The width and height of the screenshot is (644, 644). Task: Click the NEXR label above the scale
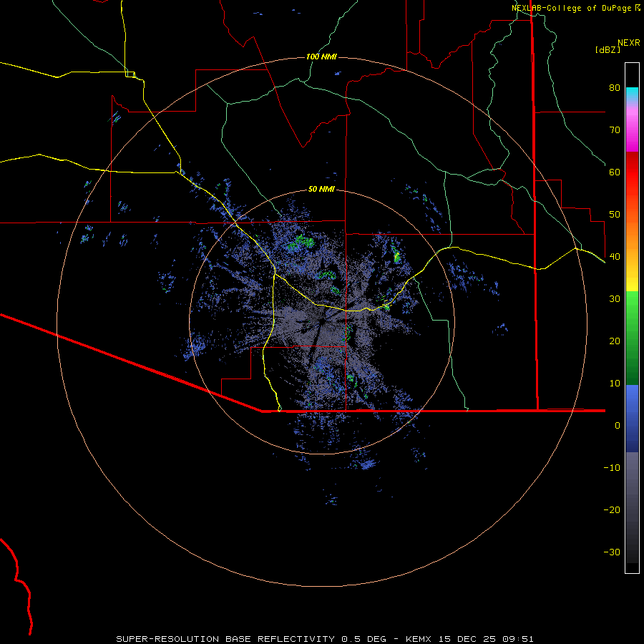[628, 43]
